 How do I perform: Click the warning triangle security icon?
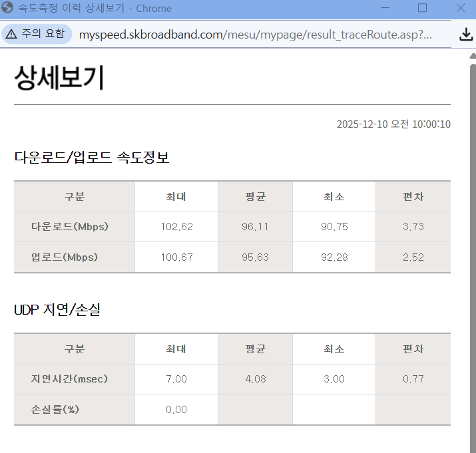[12, 35]
